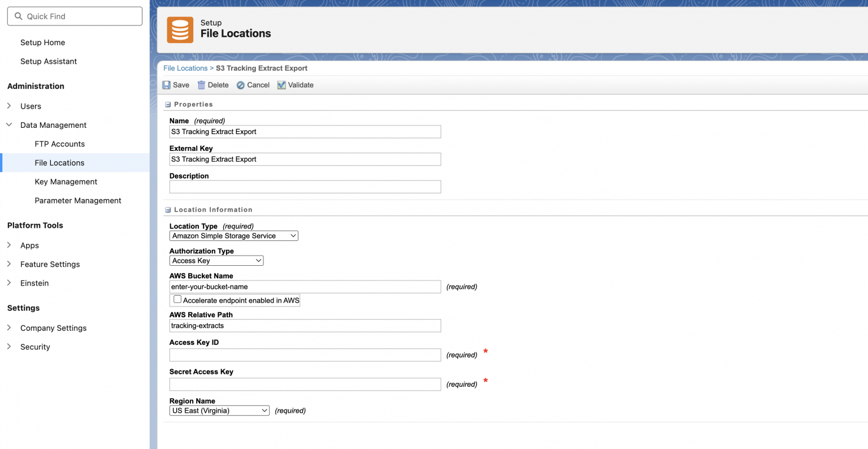Click the Einstein sidebar item

(x=34, y=283)
